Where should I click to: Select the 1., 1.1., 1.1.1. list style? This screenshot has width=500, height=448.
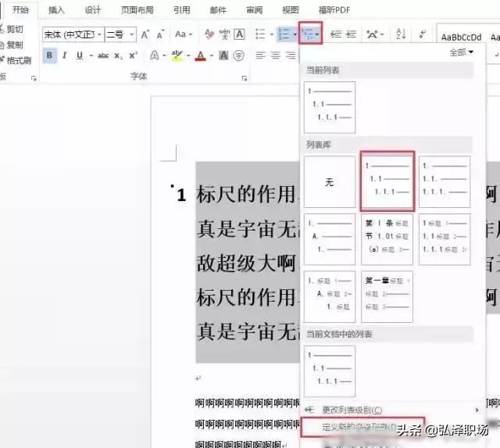(x=445, y=182)
